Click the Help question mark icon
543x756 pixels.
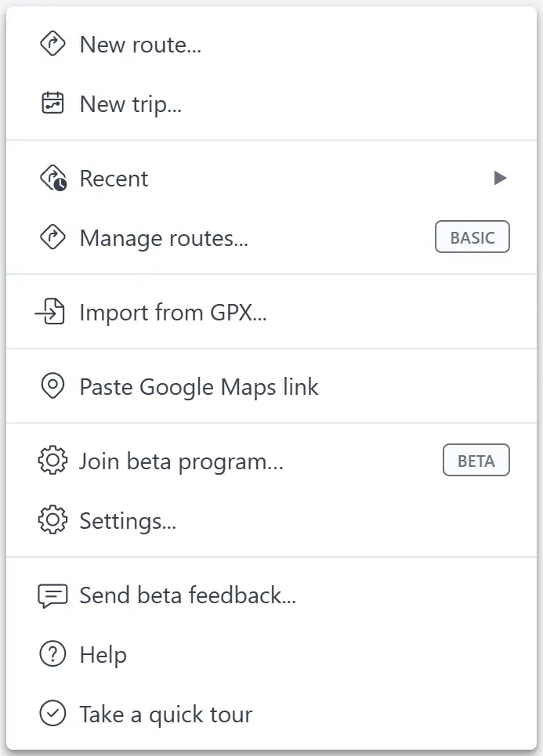52,654
